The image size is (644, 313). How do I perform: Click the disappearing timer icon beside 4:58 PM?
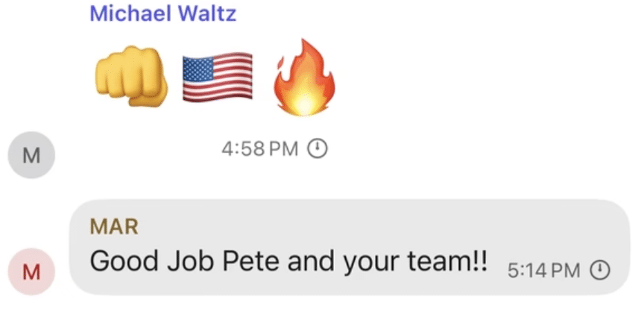pos(318,149)
